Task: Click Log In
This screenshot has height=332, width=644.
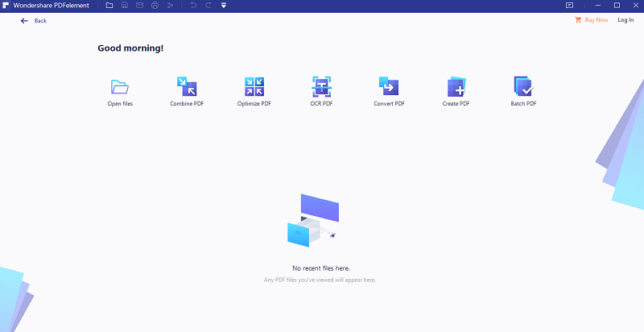Action: coord(625,20)
